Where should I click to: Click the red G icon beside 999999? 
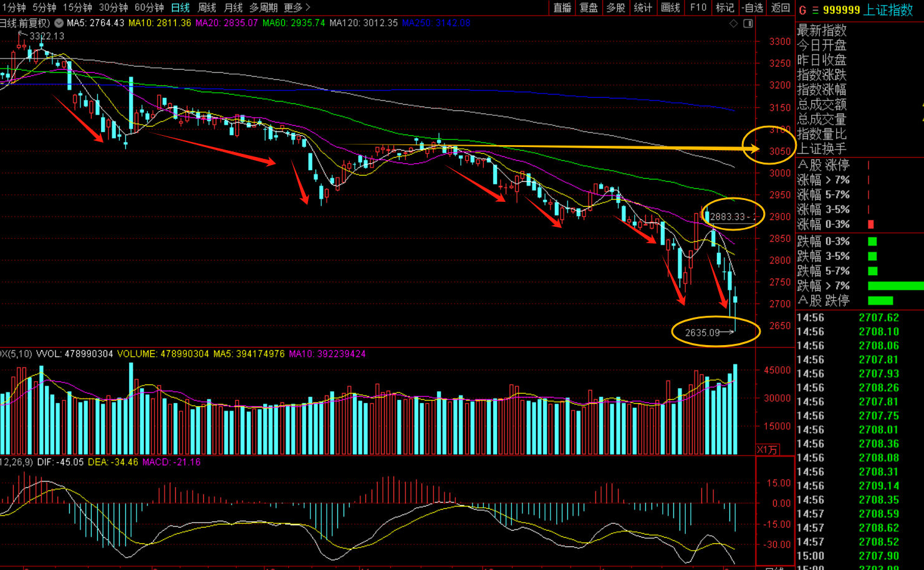802,10
